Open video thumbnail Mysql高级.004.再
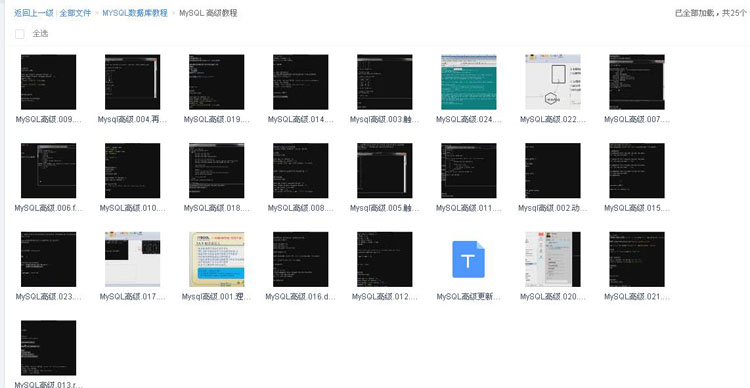Image resolution: width=750 pixels, height=388 pixels. click(x=132, y=82)
